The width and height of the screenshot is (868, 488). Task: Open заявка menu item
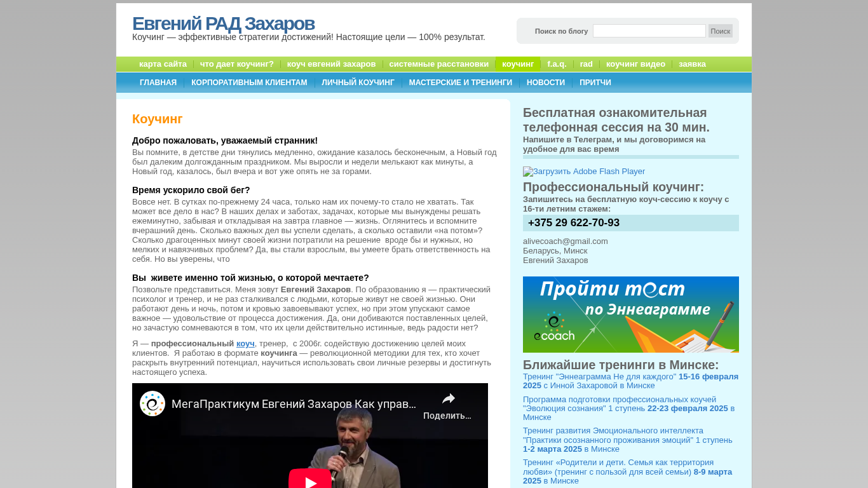pos(692,64)
